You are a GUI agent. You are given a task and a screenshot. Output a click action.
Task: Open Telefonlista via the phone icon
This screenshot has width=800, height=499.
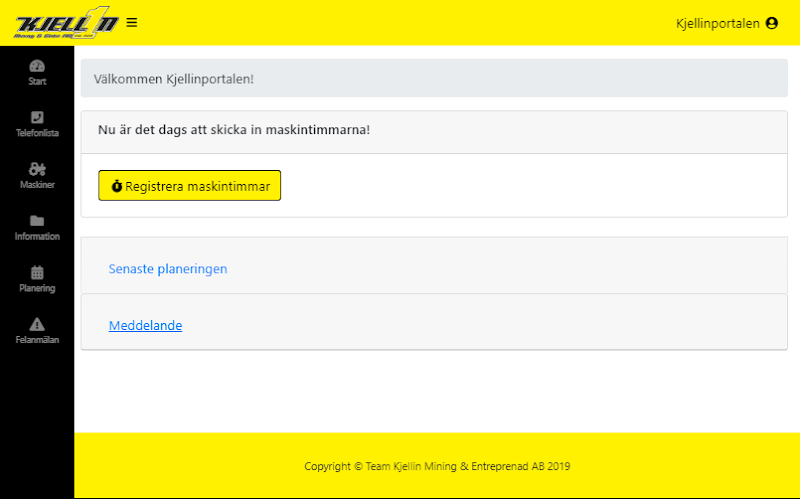37,117
